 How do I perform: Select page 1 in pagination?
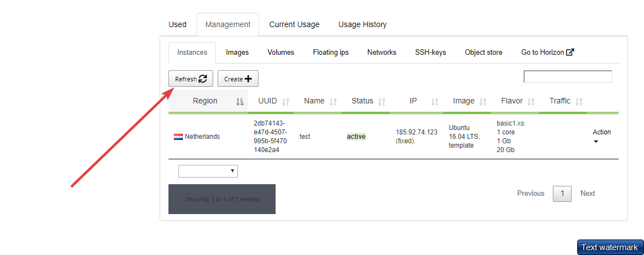tap(562, 194)
